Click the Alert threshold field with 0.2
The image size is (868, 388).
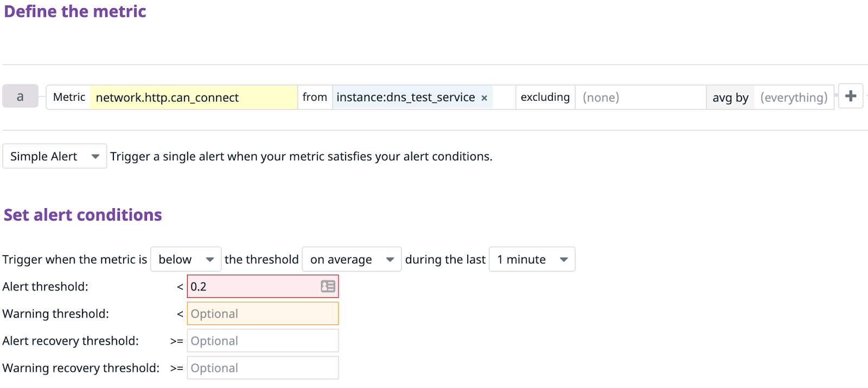(263, 286)
